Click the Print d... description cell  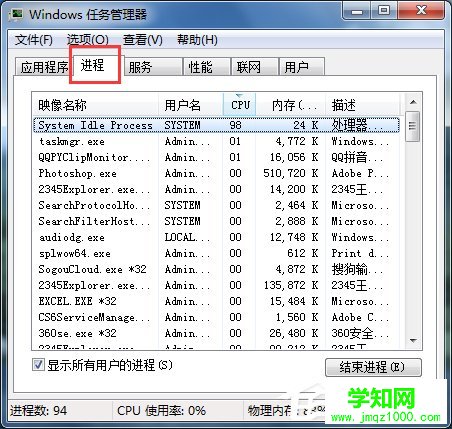(360, 253)
